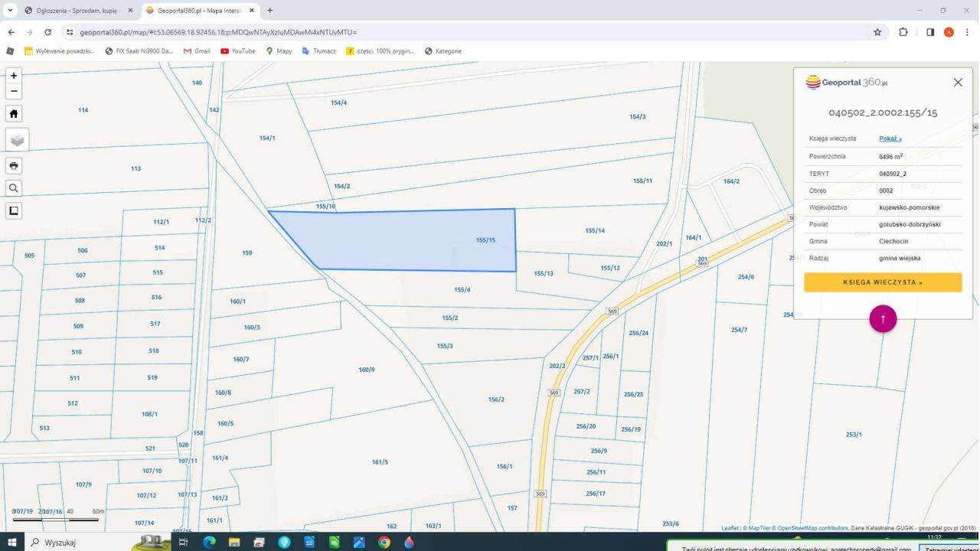Expand the tab search dropdown arrow

(11, 11)
